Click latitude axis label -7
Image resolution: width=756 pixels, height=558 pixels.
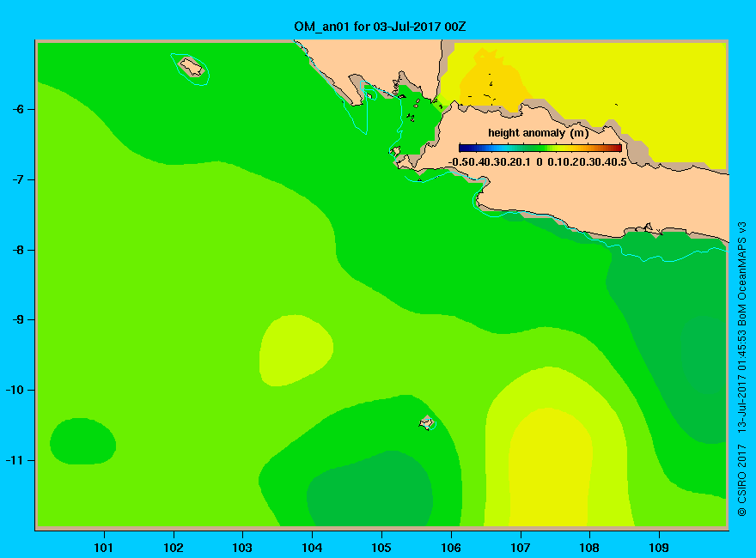coord(18,179)
